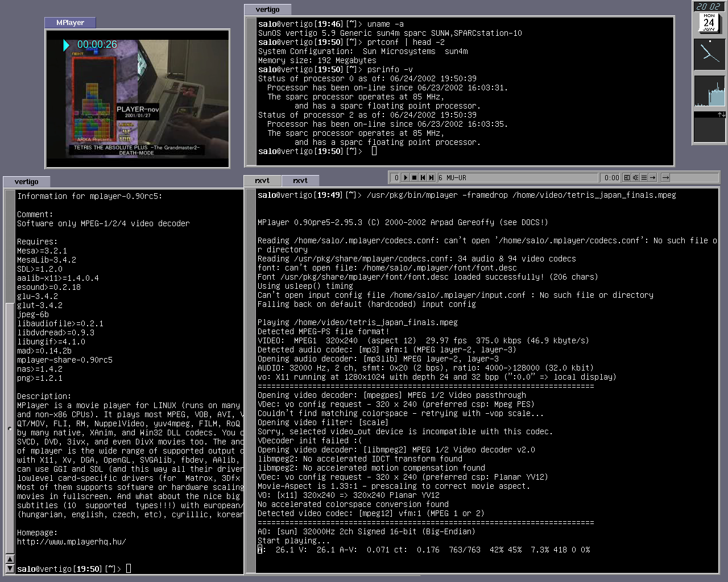Open the playlist list icon in player bar
Image resolution: width=728 pixels, height=582 pixels.
pyautogui.click(x=644, y=178)
